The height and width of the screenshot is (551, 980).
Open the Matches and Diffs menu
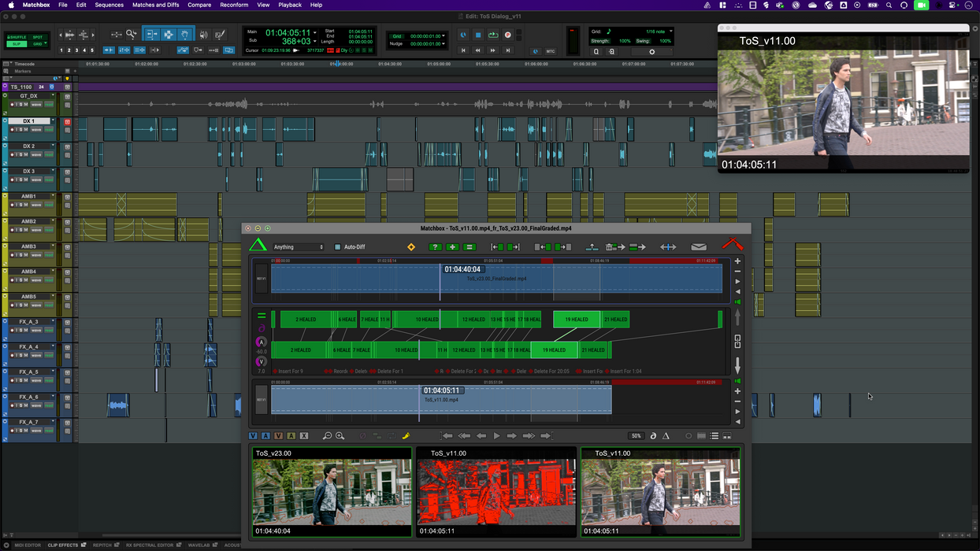[155, 5]
